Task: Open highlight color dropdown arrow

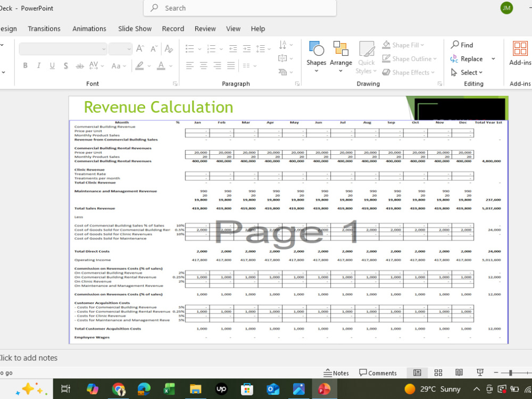Action: tap(149, 66)
